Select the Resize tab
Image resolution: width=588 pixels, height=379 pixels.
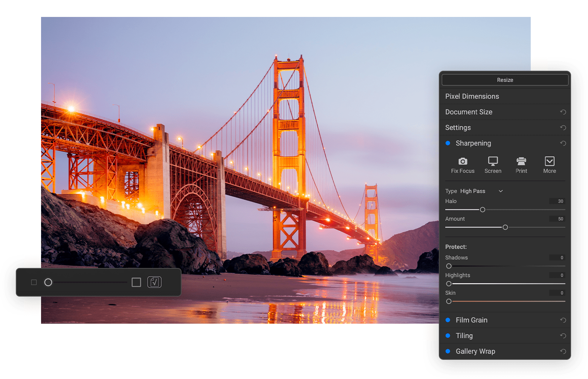pos(505,80)
